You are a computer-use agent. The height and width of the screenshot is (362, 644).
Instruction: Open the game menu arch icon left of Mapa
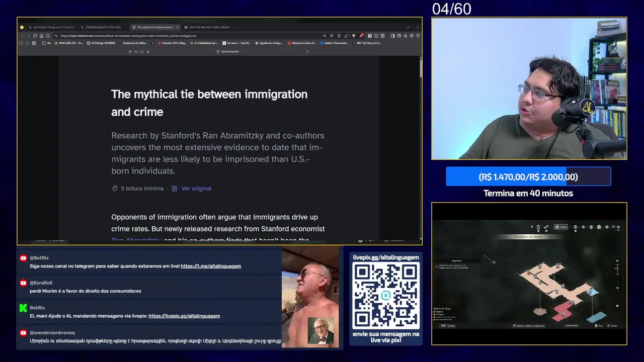tap(538, 227)
